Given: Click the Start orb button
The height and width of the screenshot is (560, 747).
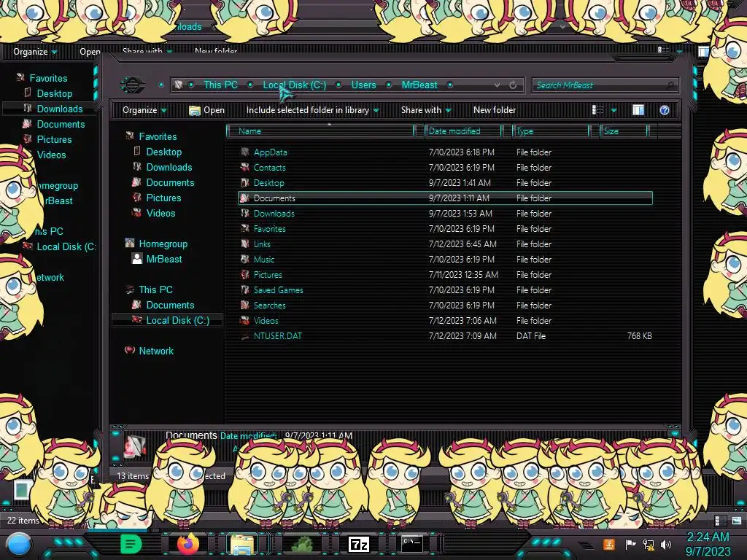Looking at the screenshot, I should click(x=19, y=545).
